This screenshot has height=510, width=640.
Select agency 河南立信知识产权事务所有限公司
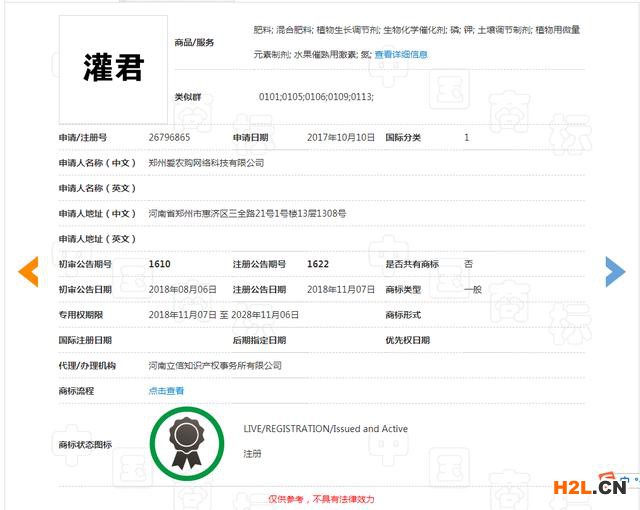215,365
